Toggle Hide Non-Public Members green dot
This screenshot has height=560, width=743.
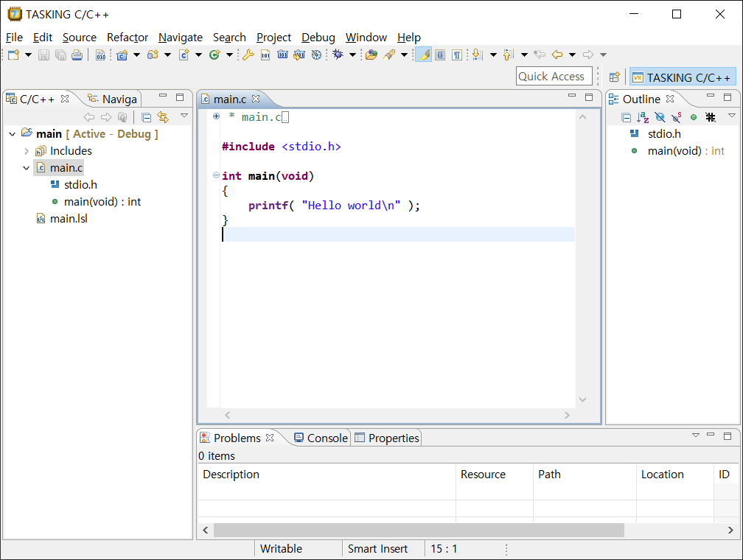pyautogui.click(x=694, y=117)
